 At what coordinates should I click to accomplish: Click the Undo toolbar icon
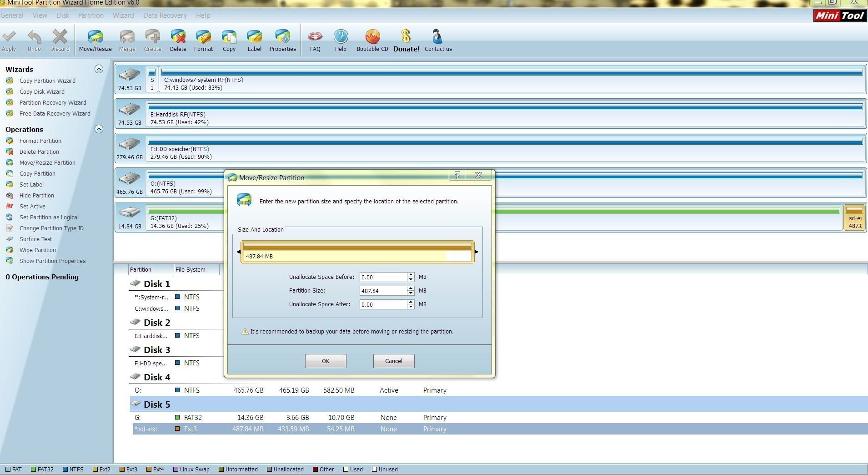(34, 36)
